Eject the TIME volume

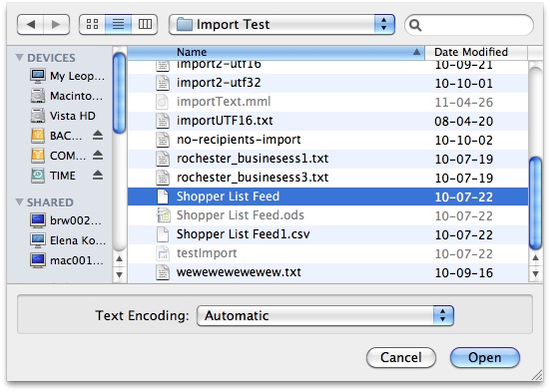(98, 176)
